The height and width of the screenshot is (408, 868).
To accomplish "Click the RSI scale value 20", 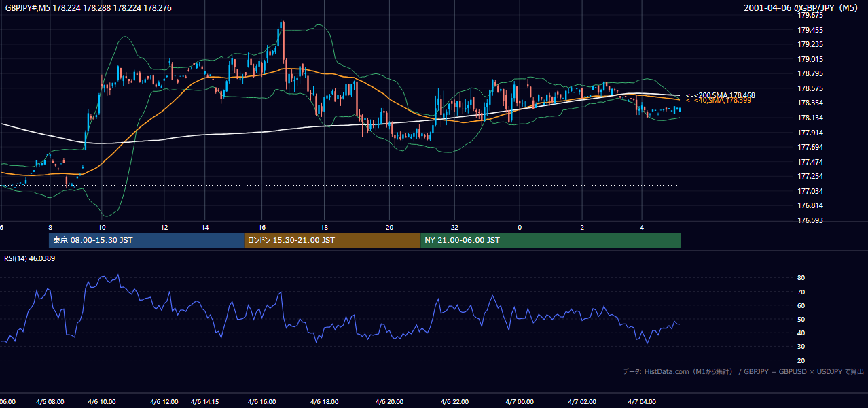I will [x=801, y=360].
